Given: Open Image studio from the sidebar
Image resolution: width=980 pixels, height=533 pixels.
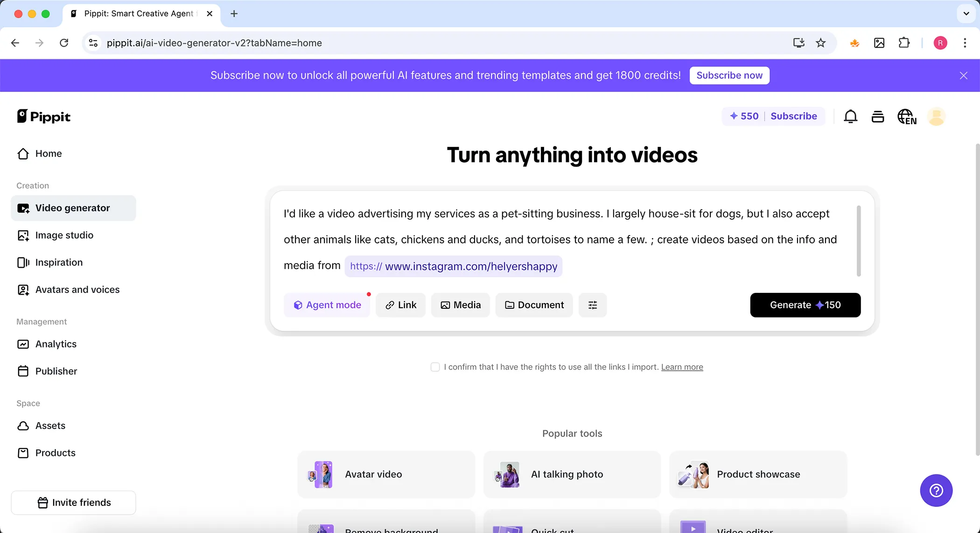Looking at the screenshot, I should click(64, 235).
